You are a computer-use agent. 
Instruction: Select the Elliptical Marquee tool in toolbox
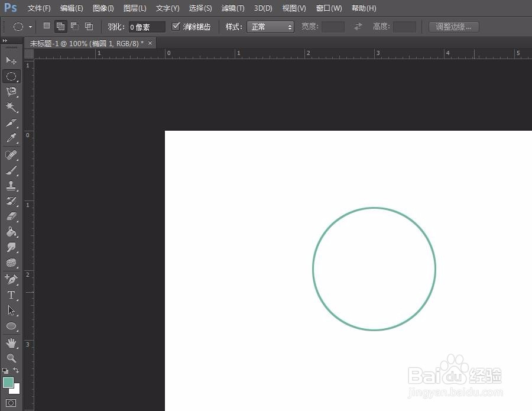coord(11,76)
